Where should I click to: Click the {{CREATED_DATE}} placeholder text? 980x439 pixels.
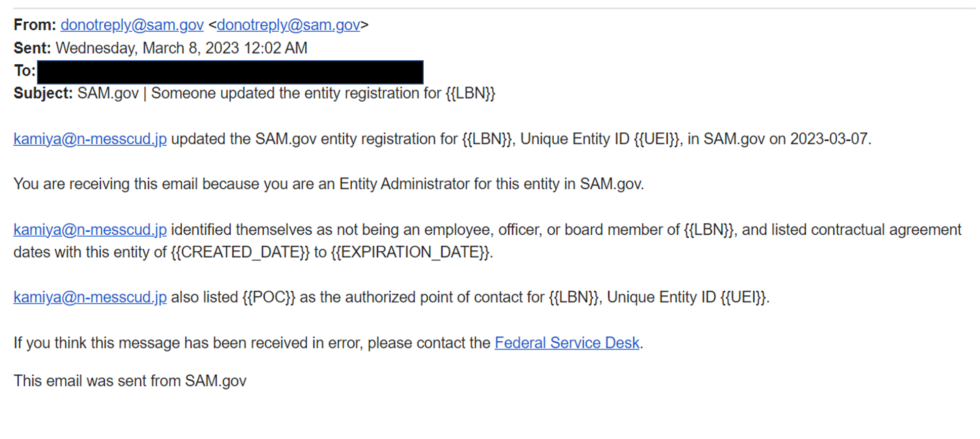point(240,252)
